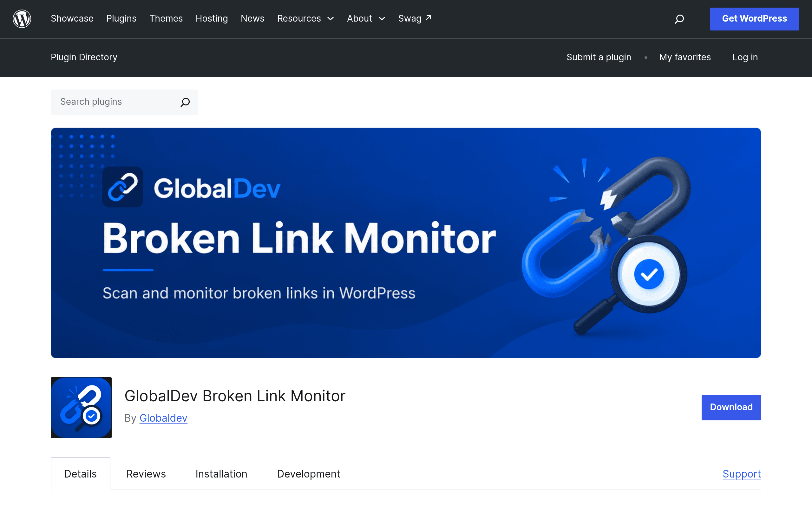The image size is (812, 508).
Task: Click Submit a plugin link
Action: click(x=599, y=57)
